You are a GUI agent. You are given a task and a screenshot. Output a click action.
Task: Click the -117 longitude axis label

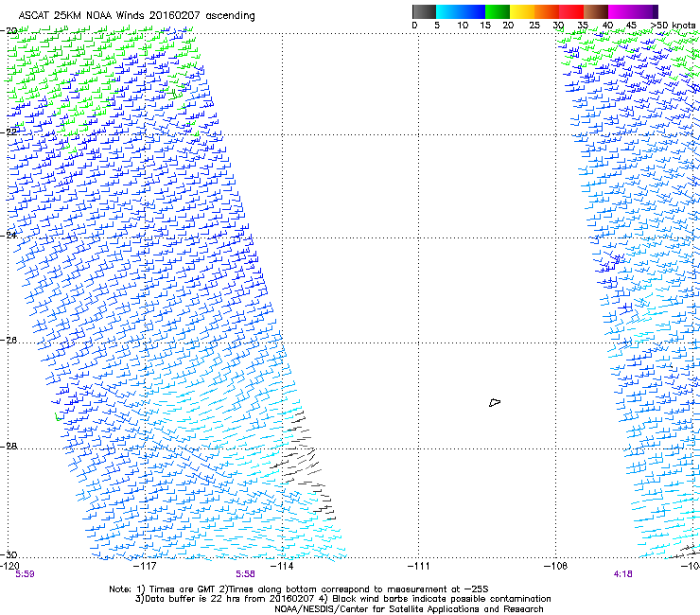(145, 566)
